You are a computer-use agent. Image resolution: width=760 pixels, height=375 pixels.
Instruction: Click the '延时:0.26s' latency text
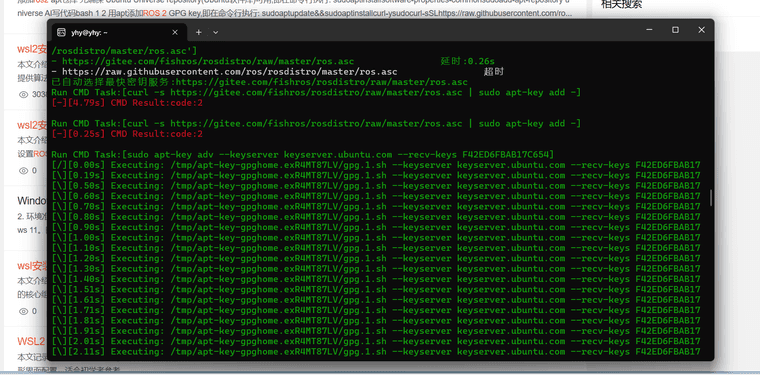pos(467,62)
